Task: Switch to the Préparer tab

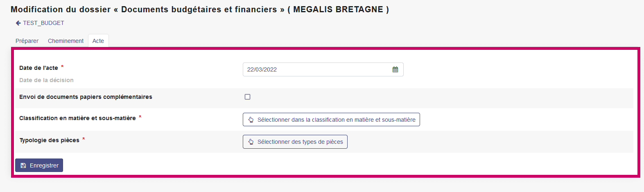Action: [x=27, y=41]
